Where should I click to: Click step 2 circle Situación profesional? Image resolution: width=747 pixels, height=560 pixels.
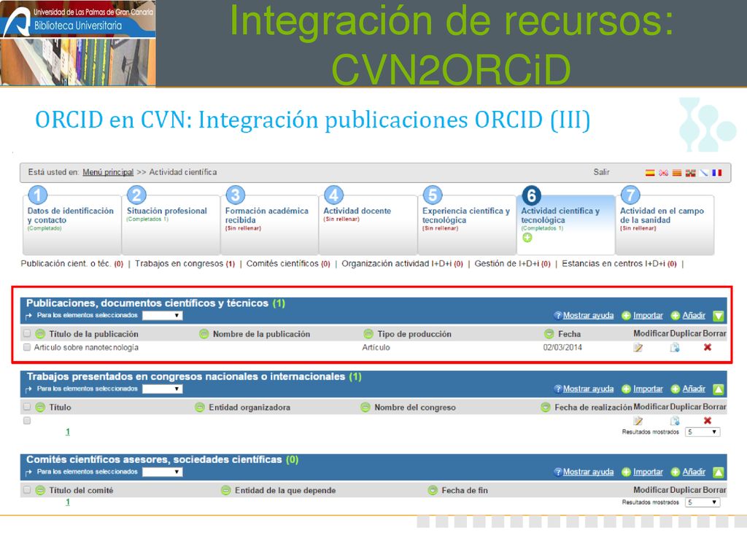136,195
